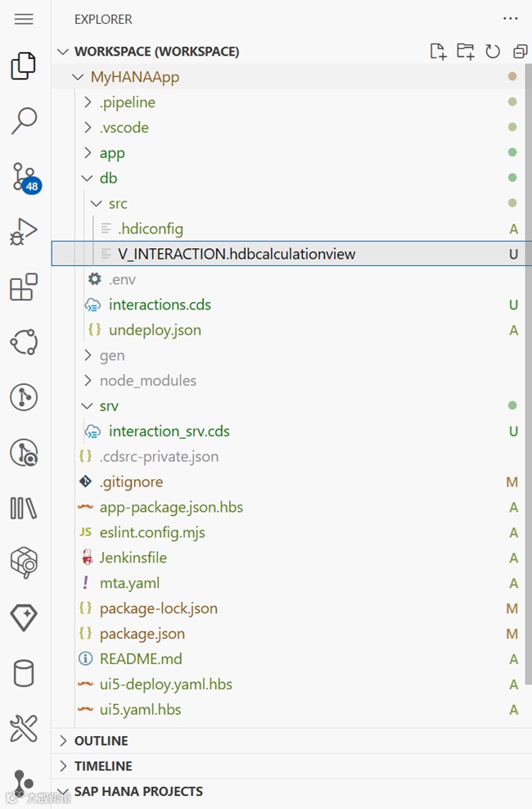Open the interactions.cds file

pyautogui.click(x=160, y=305)
